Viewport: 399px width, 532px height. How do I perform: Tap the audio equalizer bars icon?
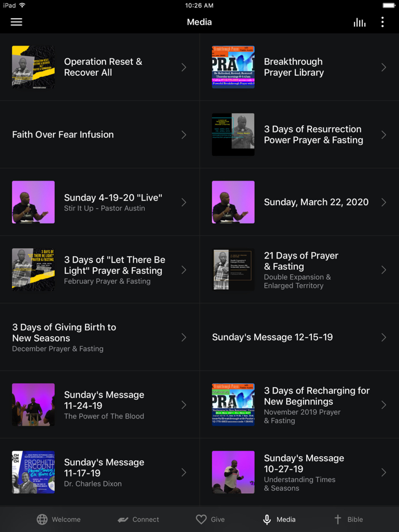point(360,22)
